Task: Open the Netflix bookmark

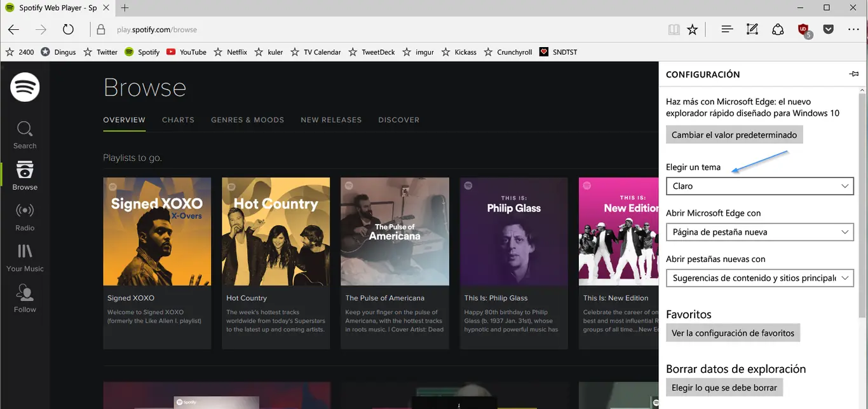Action: pyautogui.click(x=231, y=52)
